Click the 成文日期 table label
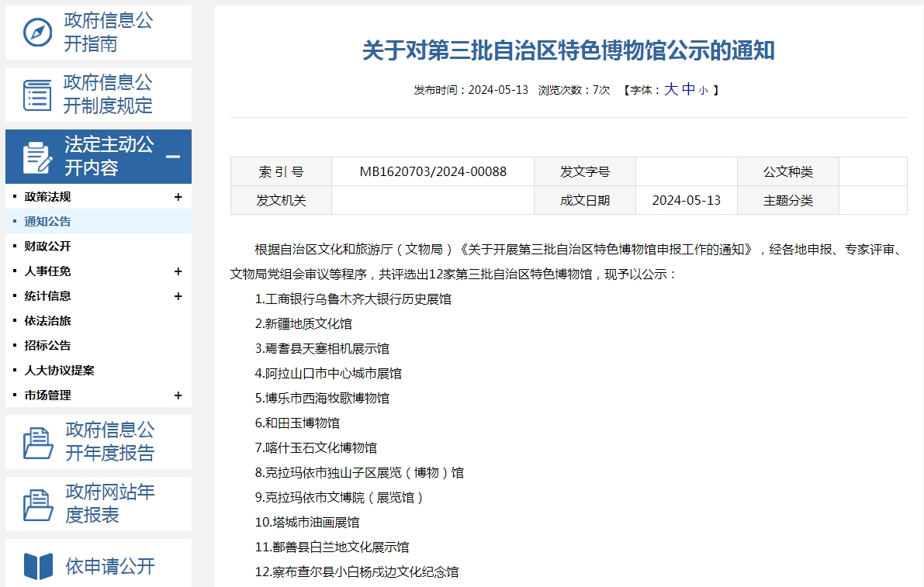Screen dimensions: 924x587 [584, 201]
